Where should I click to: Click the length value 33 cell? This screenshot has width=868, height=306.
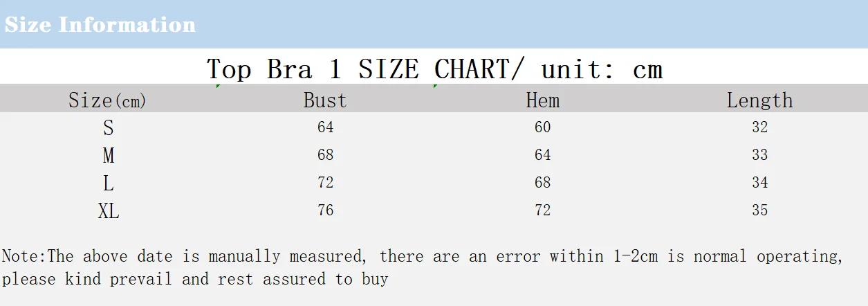tap(760, 155)
